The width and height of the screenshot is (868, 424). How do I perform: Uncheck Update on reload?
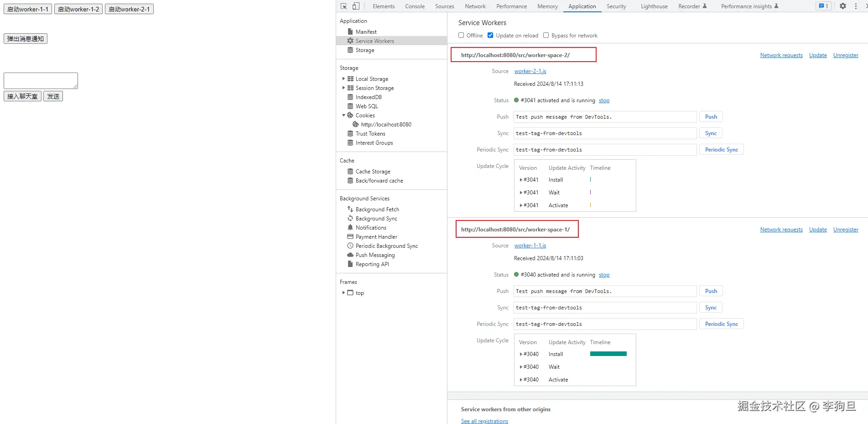[x=490, y=35]
